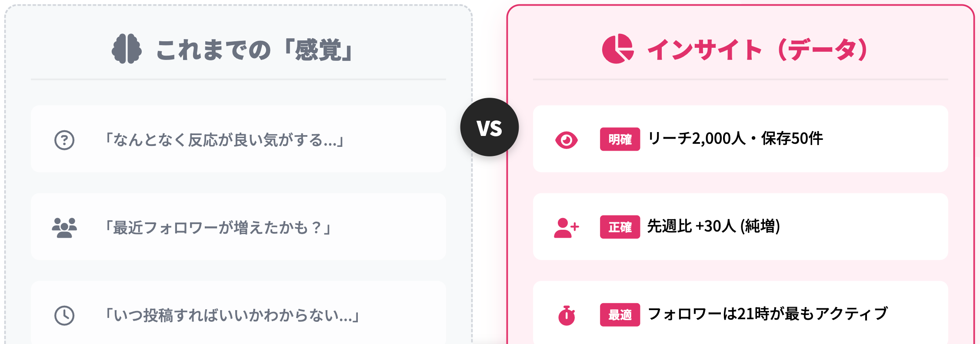The width and height of the screenshot is (980, 344).
Task: Click the 正確 pink label badge
Action: click(620, 227)
